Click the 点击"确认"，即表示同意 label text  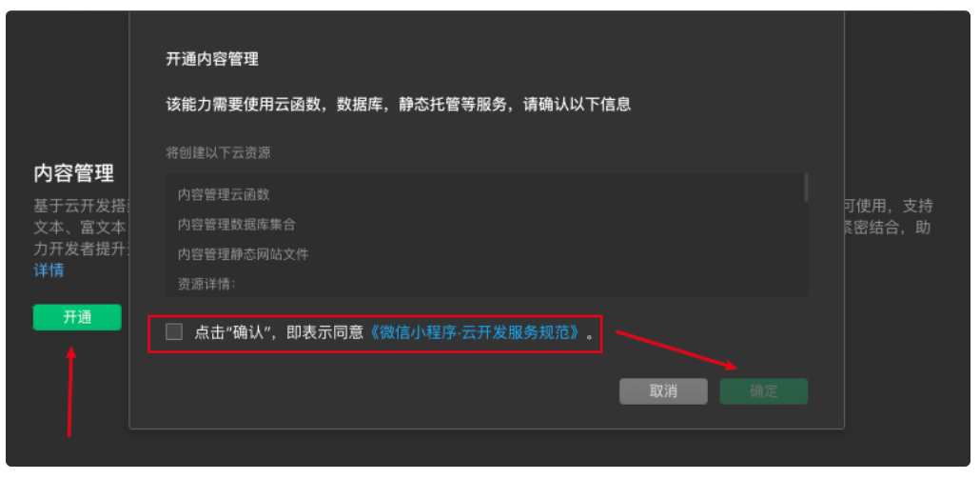coord(279,332)
